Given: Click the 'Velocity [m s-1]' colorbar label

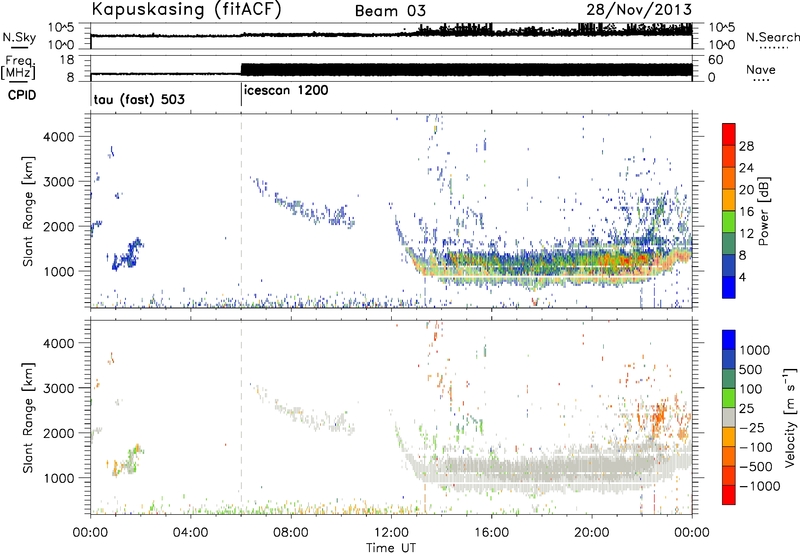Looking at the screenshot, I should [x=790, y=417].
